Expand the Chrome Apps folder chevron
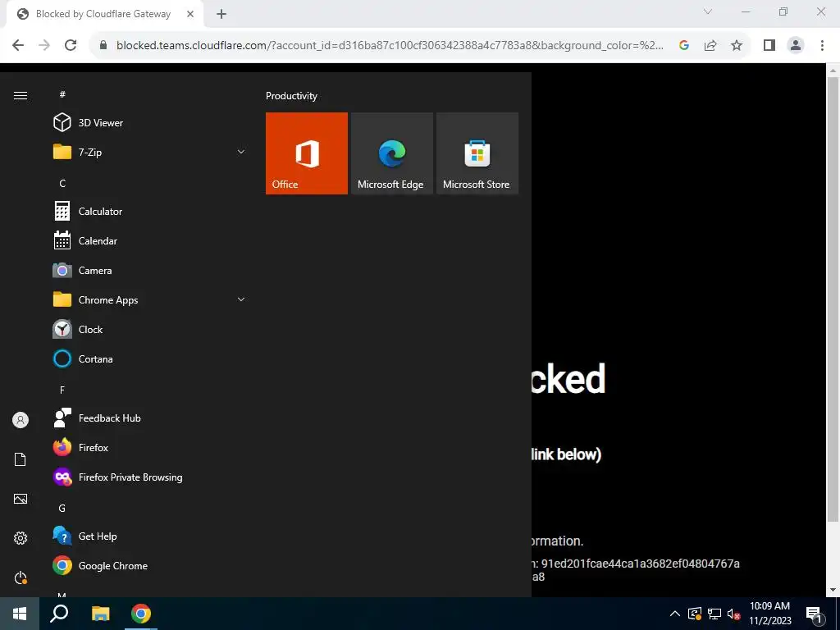 pyautogui.click(x=241, y=299)
